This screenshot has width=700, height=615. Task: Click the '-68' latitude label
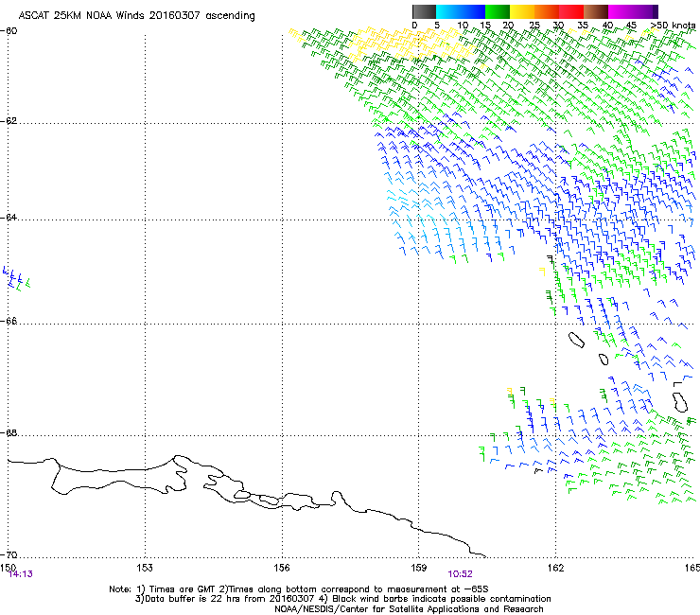point(9,432)
